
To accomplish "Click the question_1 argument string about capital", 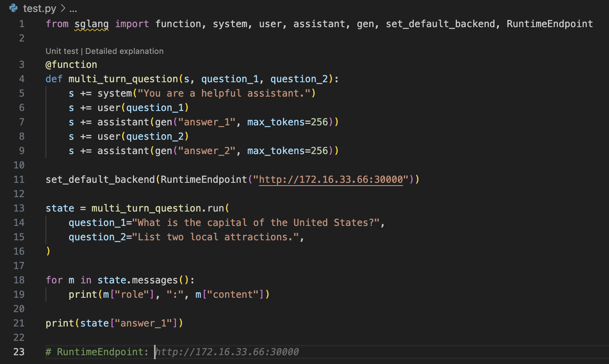I will 255,223.
